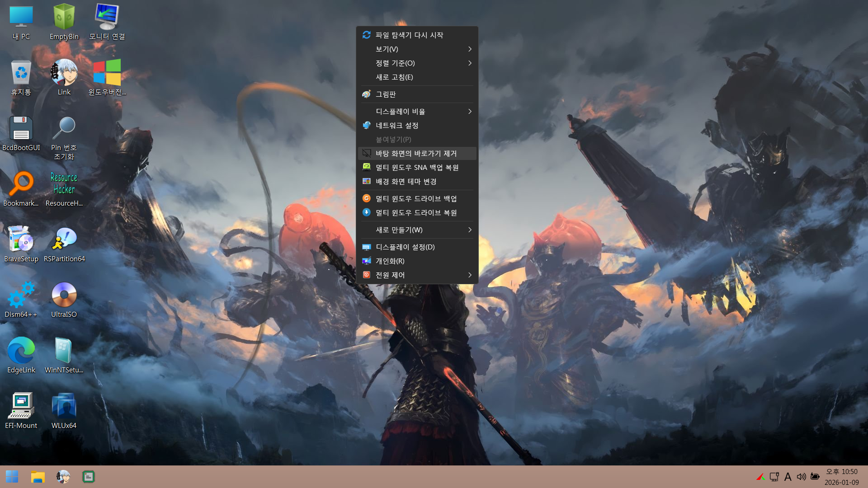Screen dimensions: 868x488
Task: Open File Explorer from the taskbar
Action: (38, 477)
